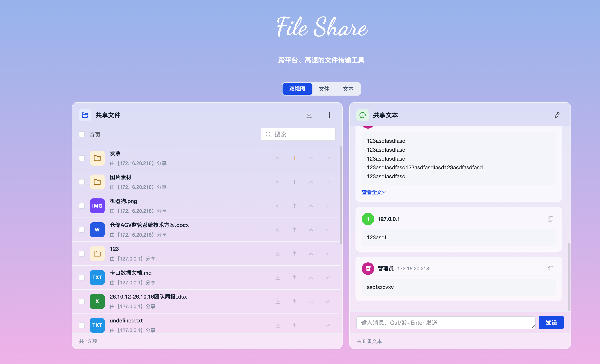Move 发票 down with chevron-down

[x=327, y=158]
